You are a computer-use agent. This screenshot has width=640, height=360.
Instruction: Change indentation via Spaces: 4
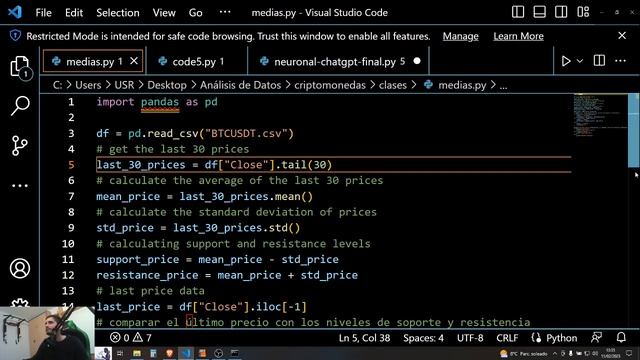[423, 338]
